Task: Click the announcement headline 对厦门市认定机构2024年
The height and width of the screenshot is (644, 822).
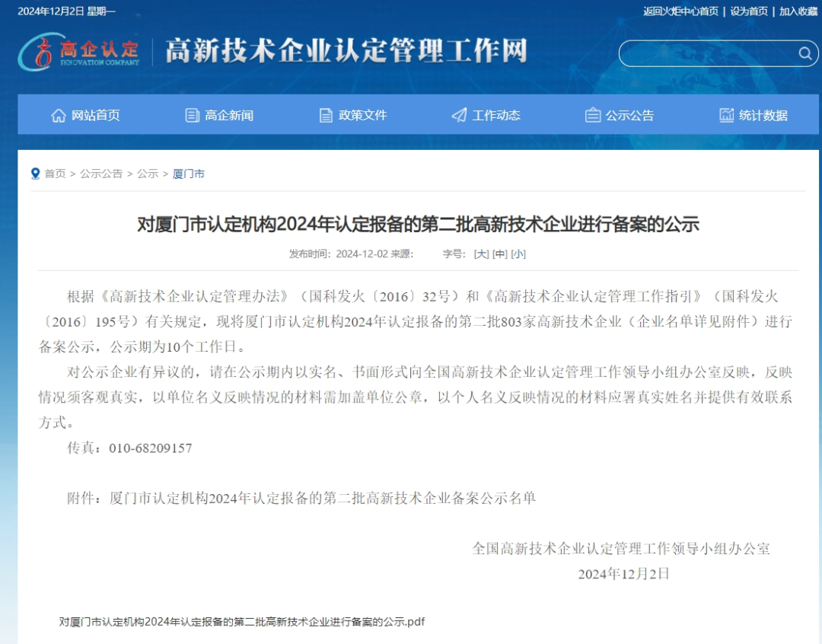Action: (418, 225)
